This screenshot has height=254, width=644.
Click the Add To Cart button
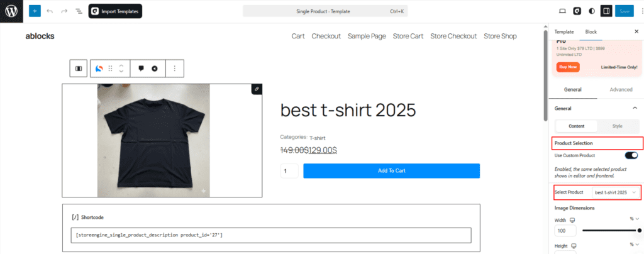tap(391, 171)
